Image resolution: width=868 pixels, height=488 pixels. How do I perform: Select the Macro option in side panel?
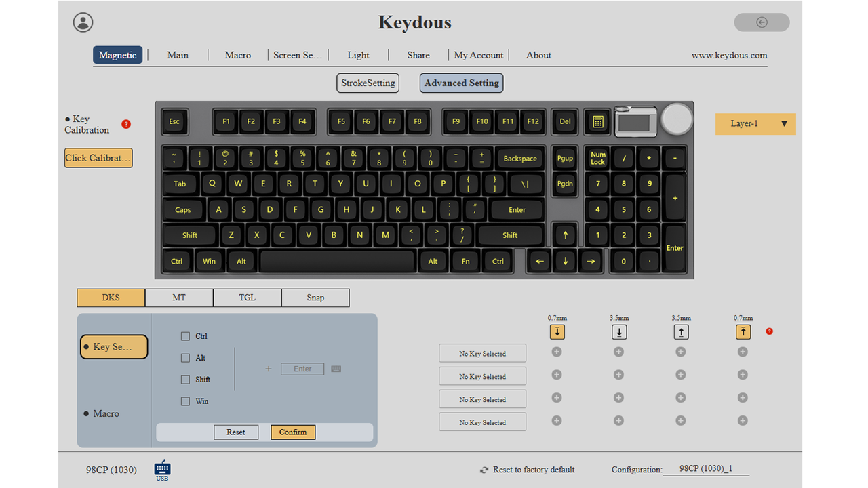click(101, 413)
